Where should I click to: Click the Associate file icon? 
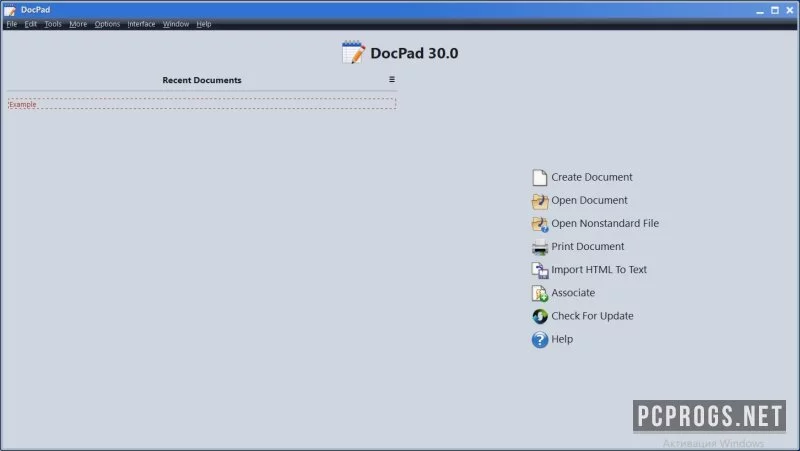coord(540,293)
